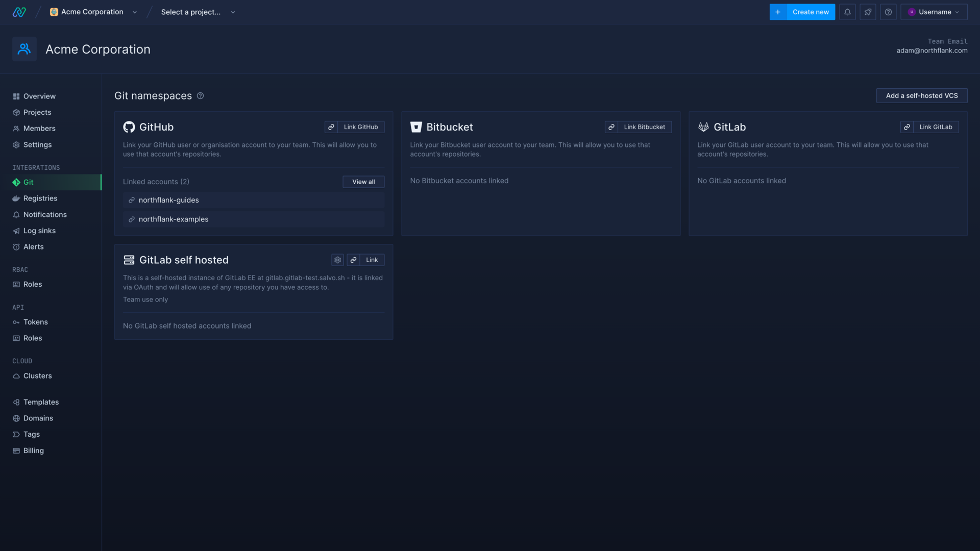Click the northflank-examples linked account
Screen dimensions: 980x551
coord(174,219)
